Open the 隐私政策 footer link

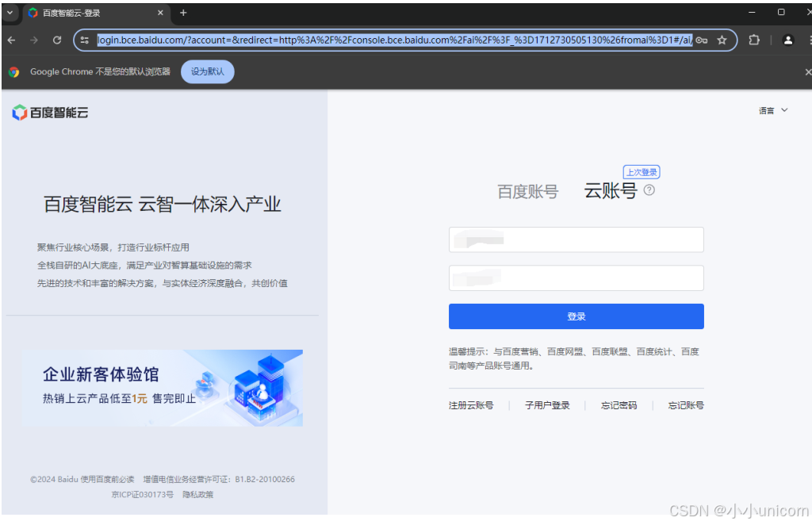click(x=197, y=494)
